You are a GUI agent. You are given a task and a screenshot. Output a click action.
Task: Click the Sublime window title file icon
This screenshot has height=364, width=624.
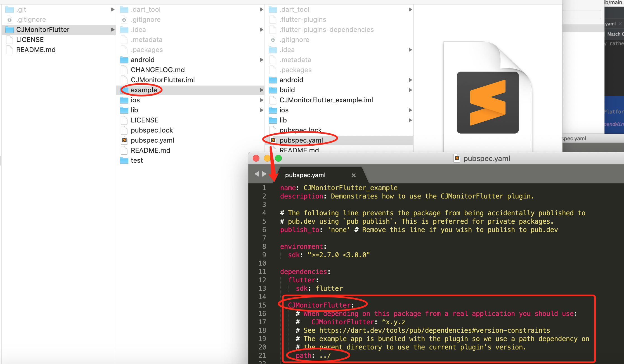[457, 159]
